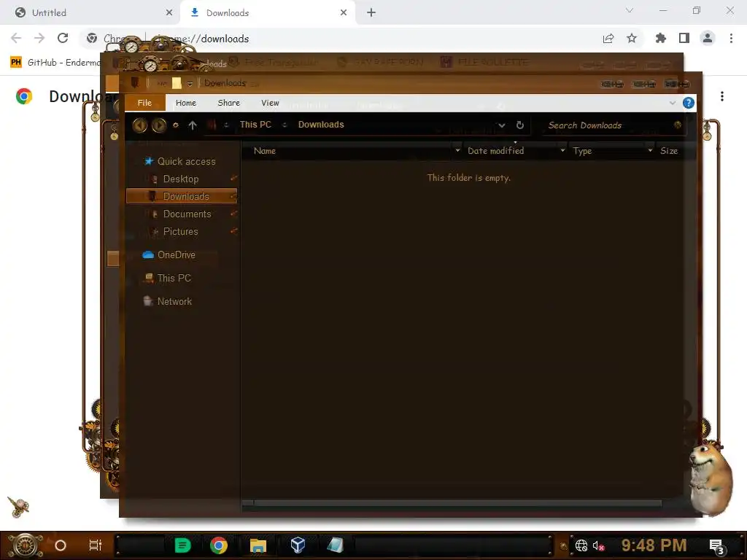The height and width of the screenshot is (560, 747).
Task: Open the steampunk Start button
Action: (x=26, y=545)
